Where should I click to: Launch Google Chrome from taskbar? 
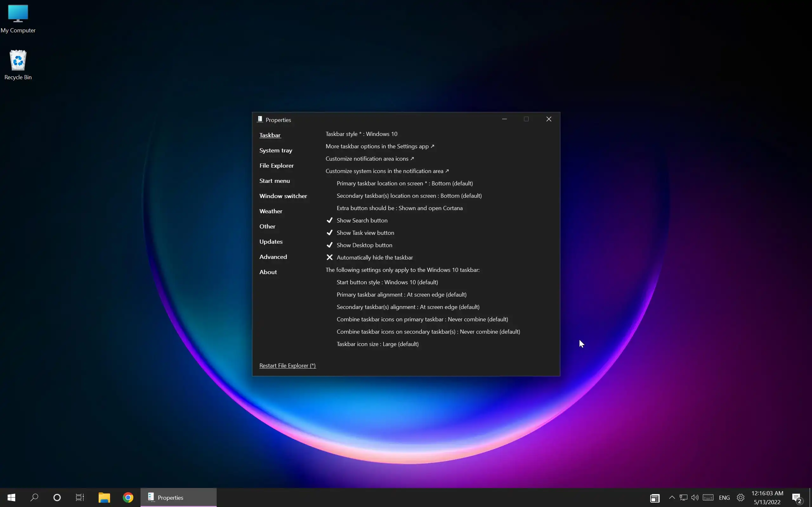point(128,497)
